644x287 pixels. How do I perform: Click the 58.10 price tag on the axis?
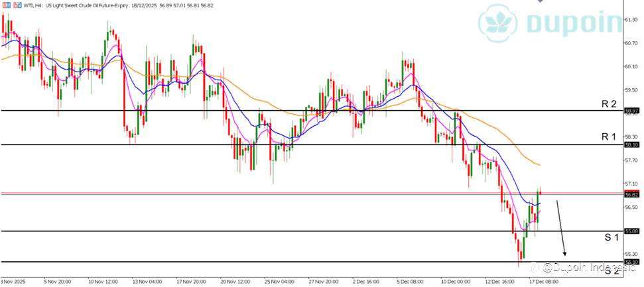point(631,145)
